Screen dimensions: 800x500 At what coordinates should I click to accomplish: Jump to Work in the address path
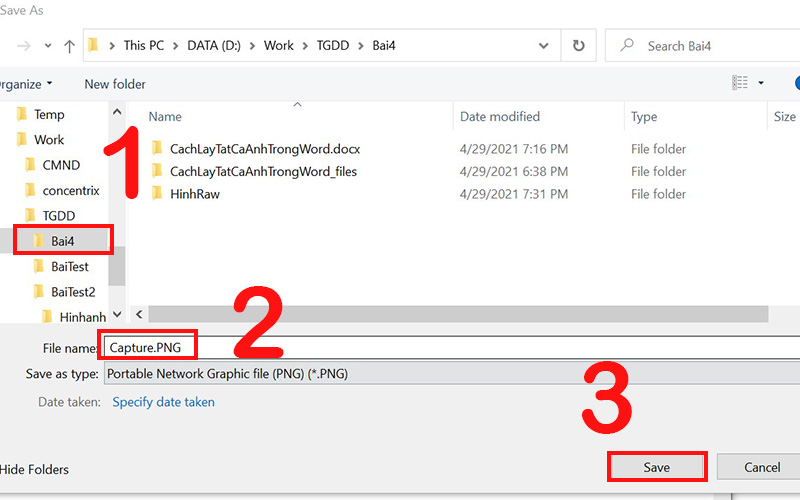(x=279, y=45)
